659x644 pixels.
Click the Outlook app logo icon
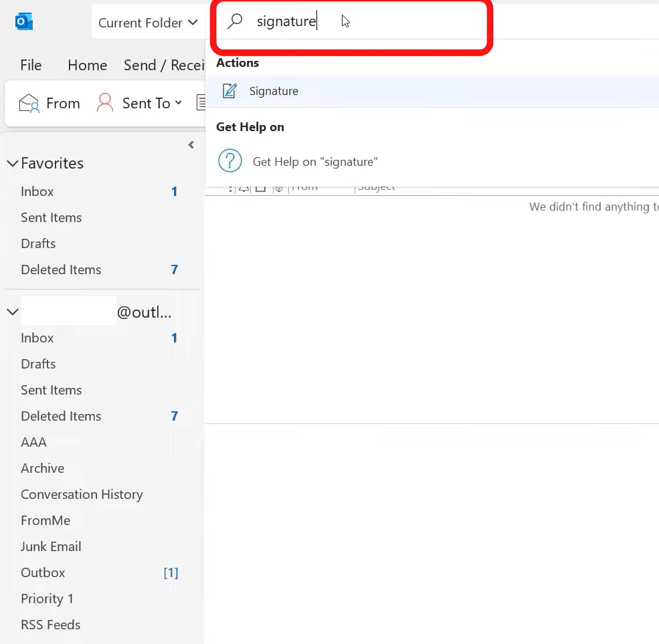[x=24, y=21]
